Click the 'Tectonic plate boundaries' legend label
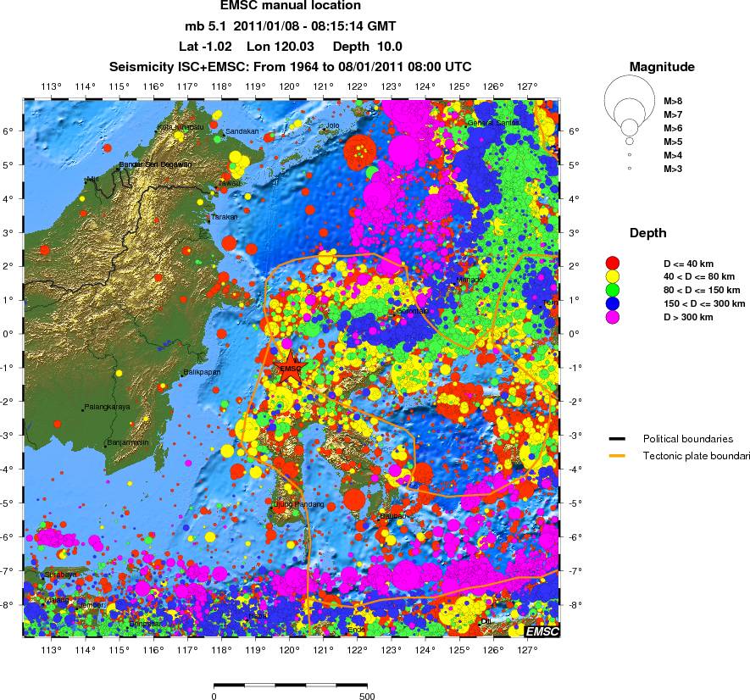Image resolution: width=750 pixels, height=700 pixels. point(697,456)
